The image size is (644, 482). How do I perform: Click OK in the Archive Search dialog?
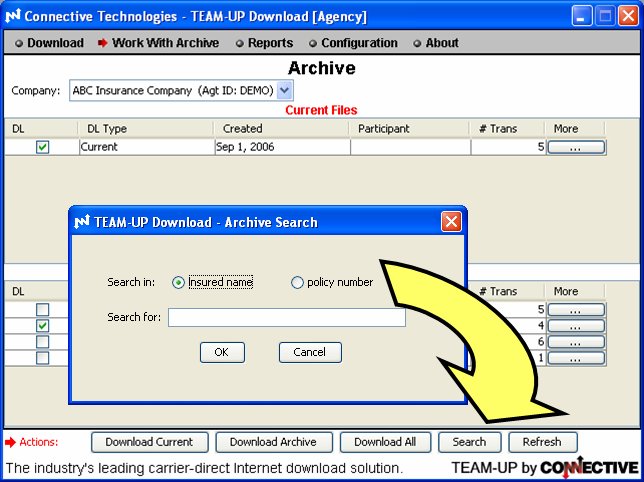click(222, 352)
